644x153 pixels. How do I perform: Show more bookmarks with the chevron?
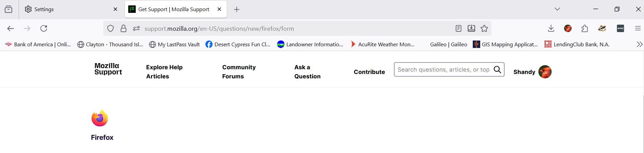[639, 44]
